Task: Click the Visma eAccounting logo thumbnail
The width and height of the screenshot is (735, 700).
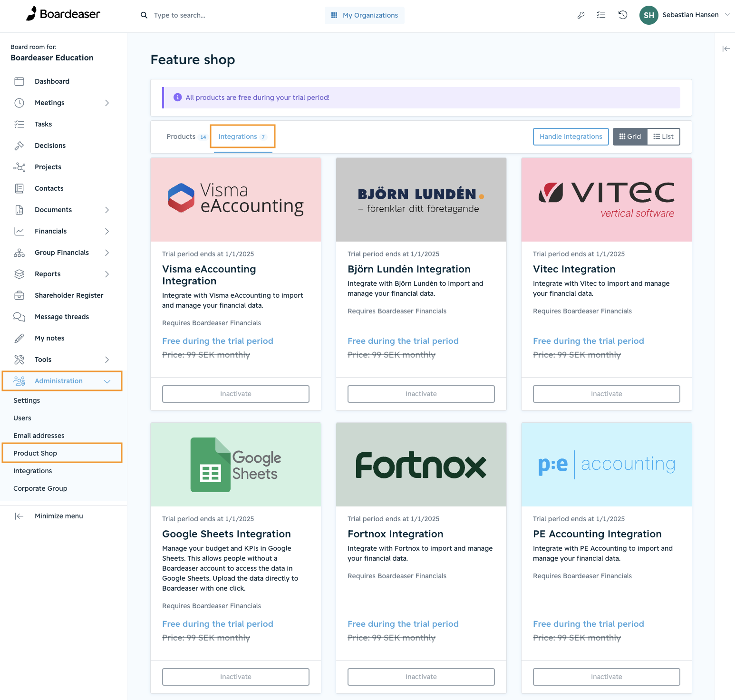Action: (x=236, y=200)
